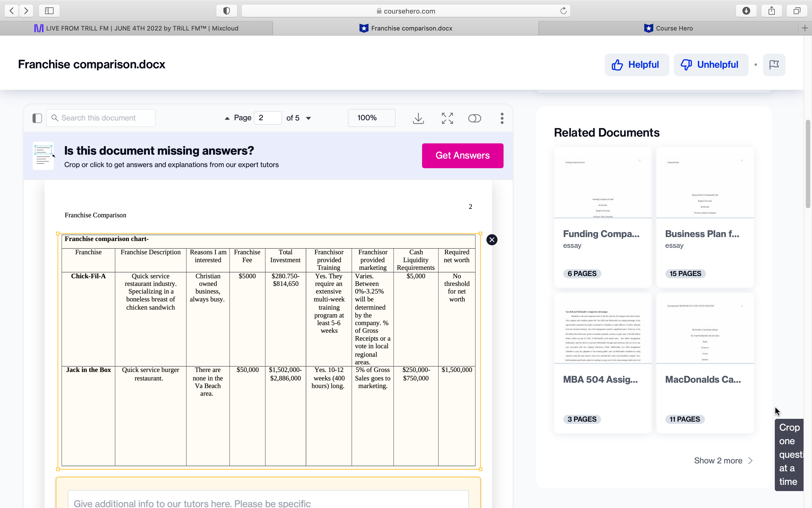The image size is (812, 508).
Task: Select the Franchise comparison.docx tab
Action: click(x=406, y=28)
